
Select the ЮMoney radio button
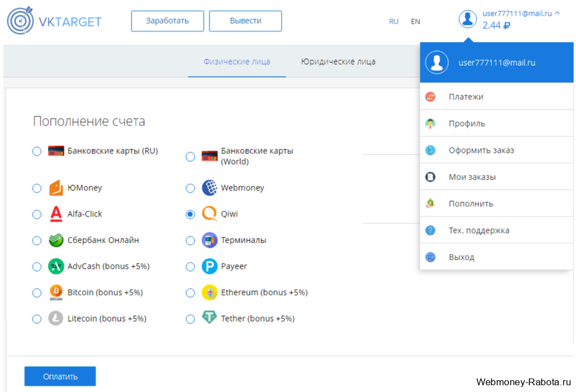pyautogui.click(x=37, y=188)
